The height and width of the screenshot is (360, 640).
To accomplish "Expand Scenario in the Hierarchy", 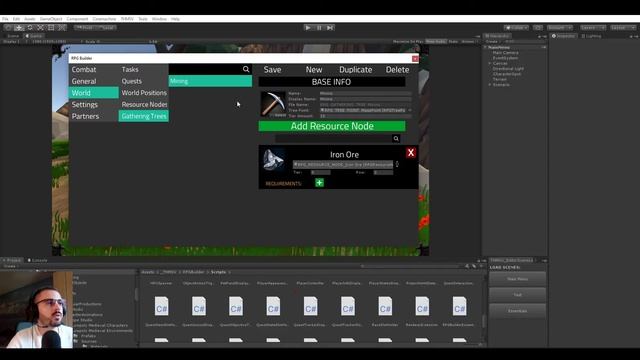I will (x=490, y=84).
